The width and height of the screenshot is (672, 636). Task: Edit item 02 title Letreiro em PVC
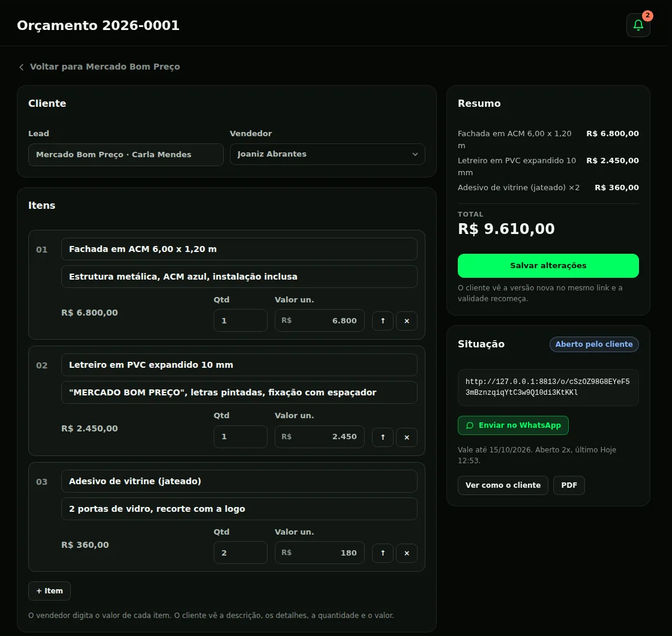click(x=239, y=365)
